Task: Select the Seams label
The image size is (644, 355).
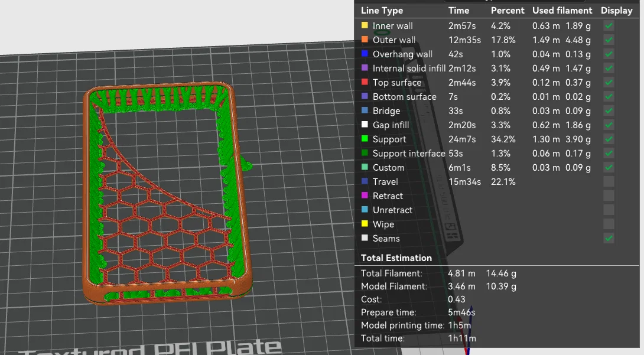Action: 386,238
